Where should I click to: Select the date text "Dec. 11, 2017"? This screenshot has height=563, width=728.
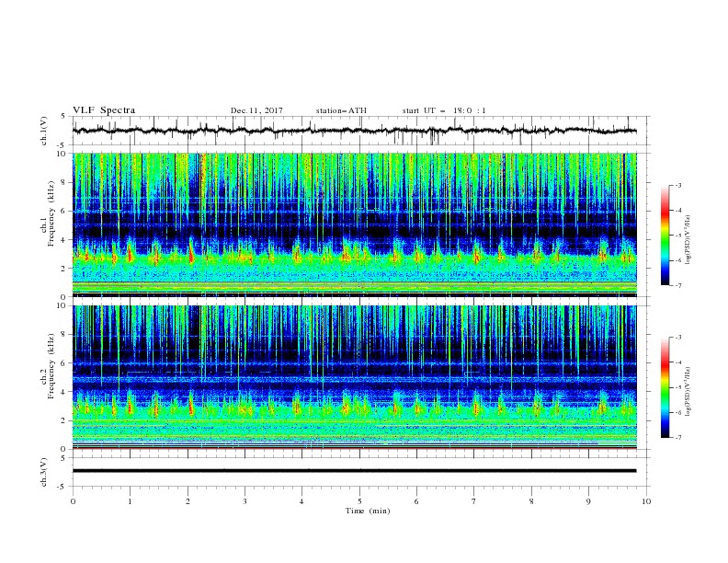[256, 110]
